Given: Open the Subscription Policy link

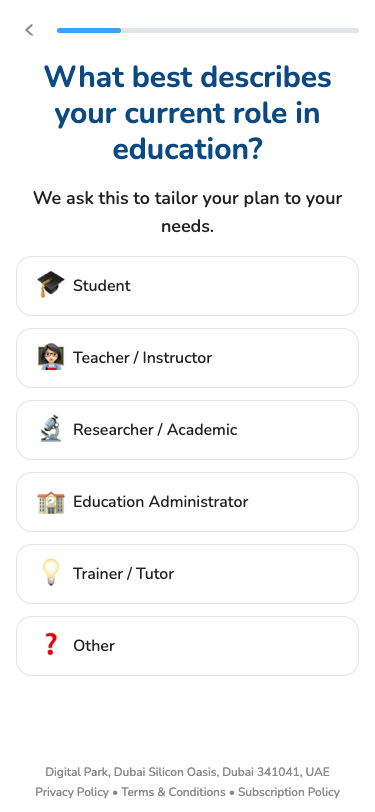Looking at the screenshot, I should click(x=289, y=792).
